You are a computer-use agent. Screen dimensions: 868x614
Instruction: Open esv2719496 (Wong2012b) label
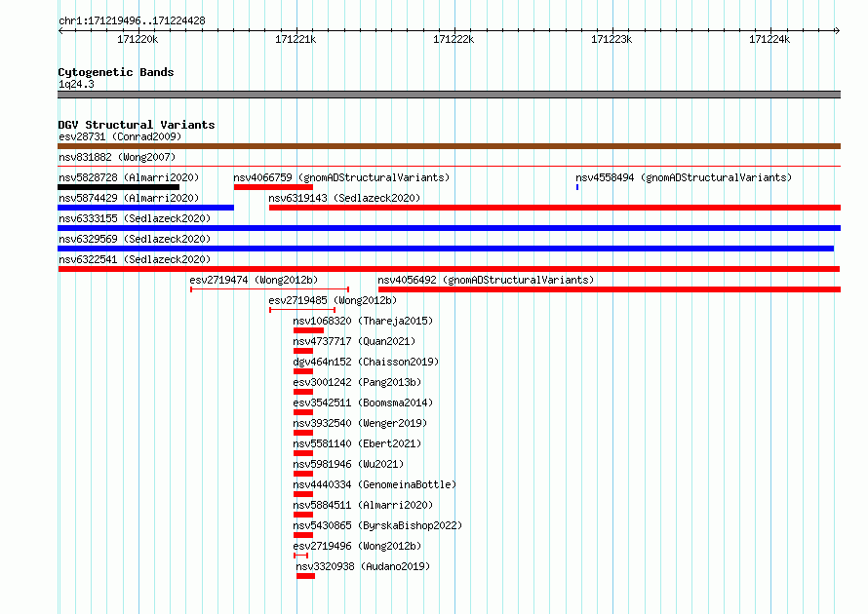(x=357, y=546)
